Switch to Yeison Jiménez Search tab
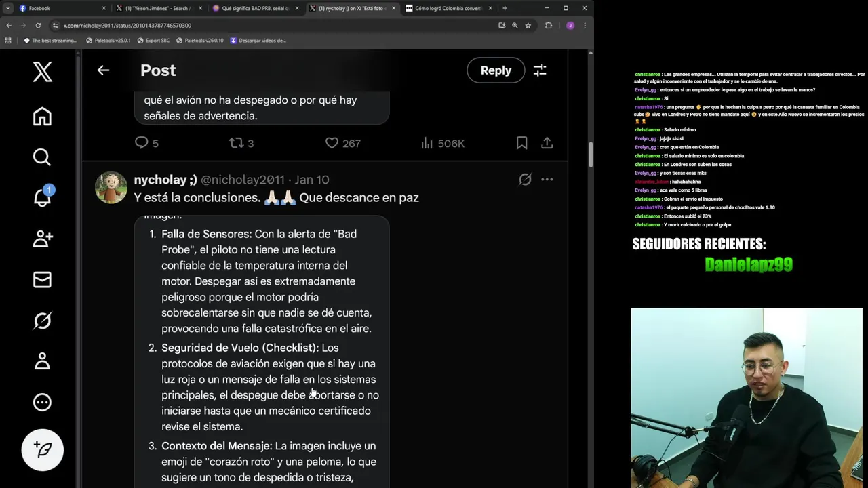This screenshot has width=868, height=488. tap(159, 8)
